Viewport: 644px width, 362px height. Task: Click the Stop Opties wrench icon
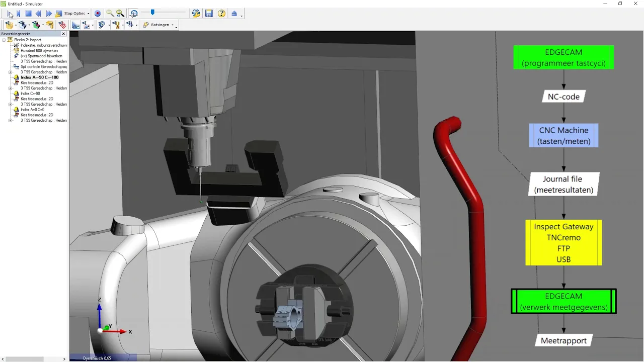(x=59, y=14)
